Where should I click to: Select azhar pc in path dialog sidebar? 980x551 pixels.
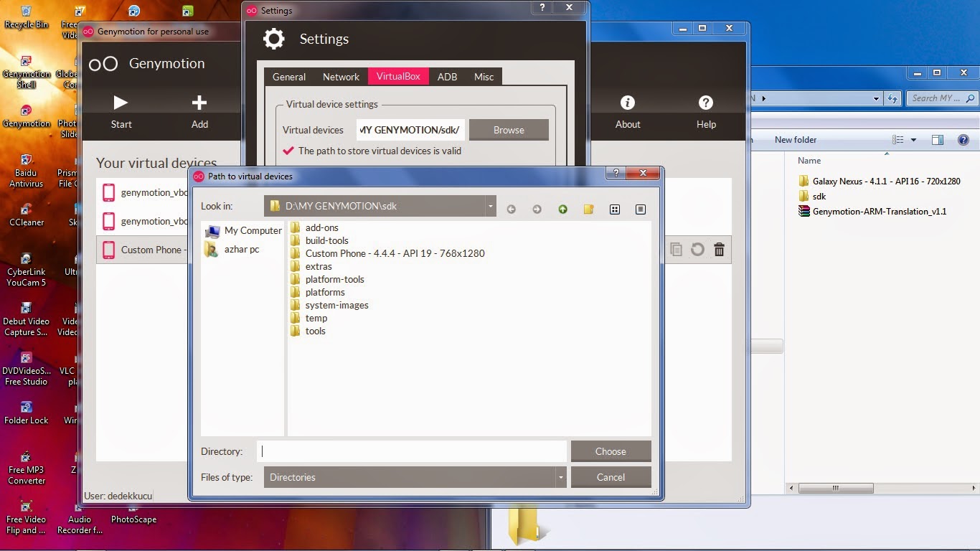(x=232, y=249)
